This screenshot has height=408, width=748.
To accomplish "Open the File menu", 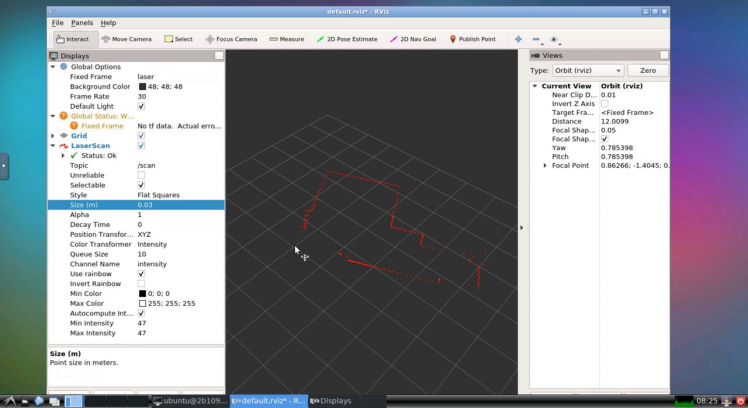I will [57, 22].
